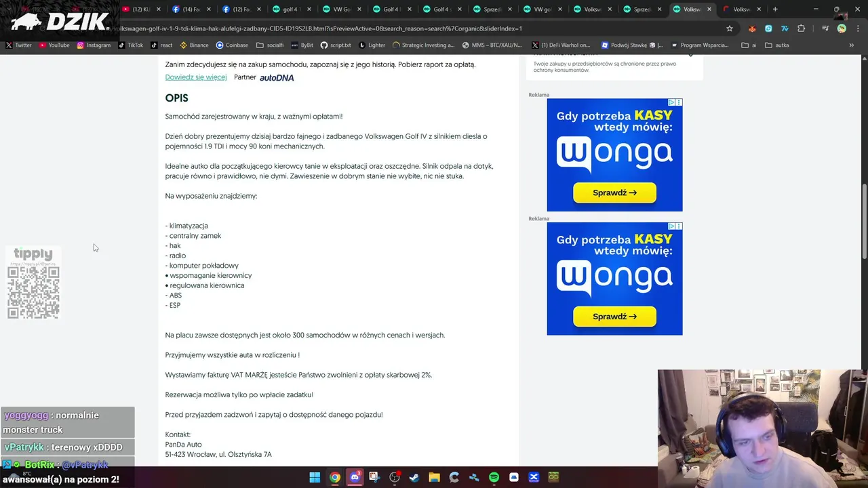The width and height of the screenshot is (868, 488).
Task: Open the Windows Start menu
Action: coord(315,477)
